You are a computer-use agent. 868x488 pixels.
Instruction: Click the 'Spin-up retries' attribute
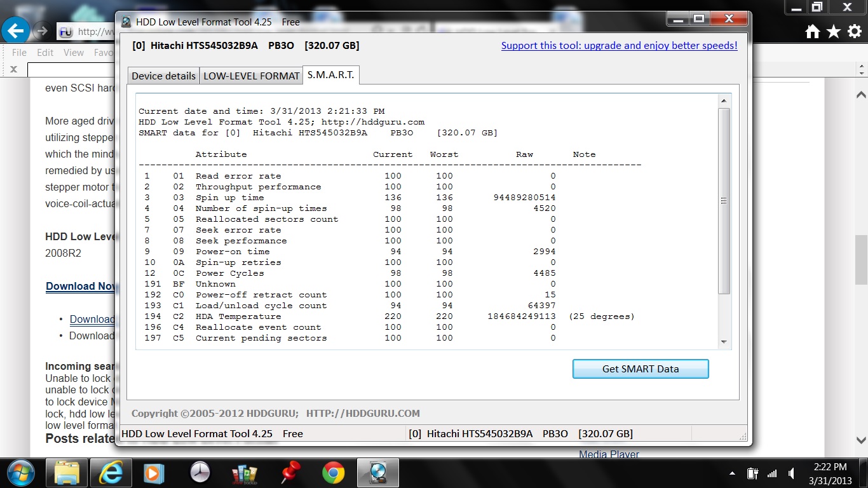click(x=238, y=262)
